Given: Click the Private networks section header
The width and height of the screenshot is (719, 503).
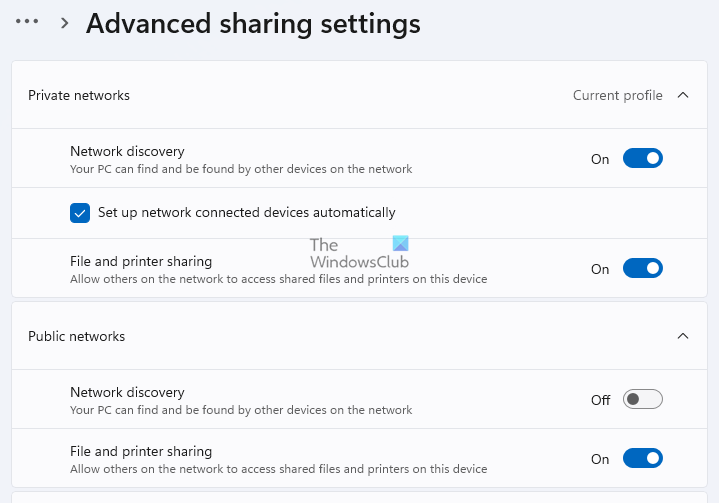Looking at the screenshot, I should pyautogui.click(x=79, y=96).
